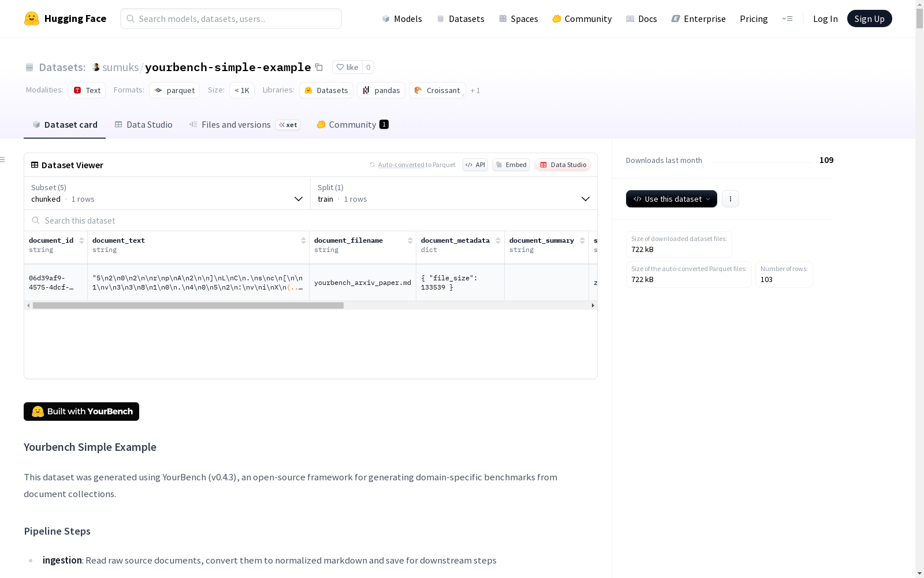The height and width of the screenshot is (578, 924).
Task: Click the like count 0
Action: click(368, 67)
